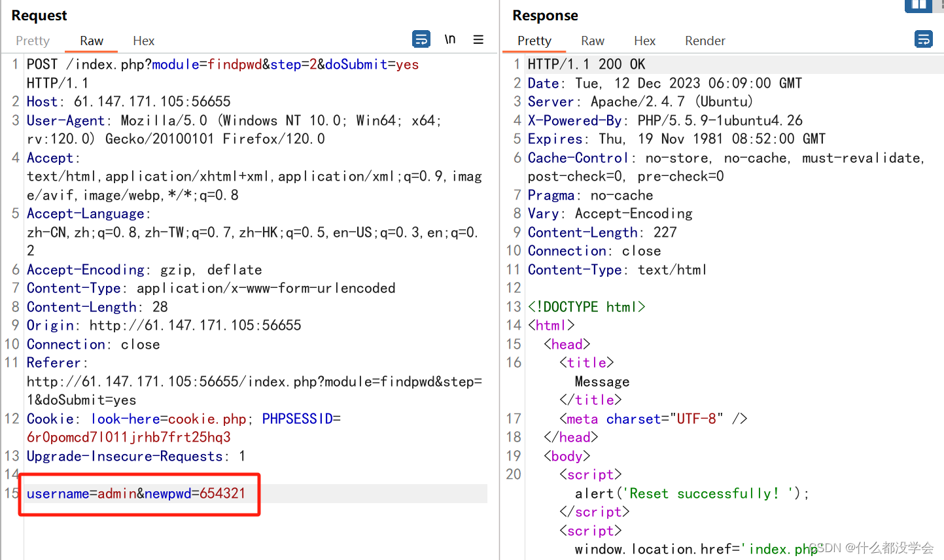Click the meta charset="UTF-8" line

653,419
